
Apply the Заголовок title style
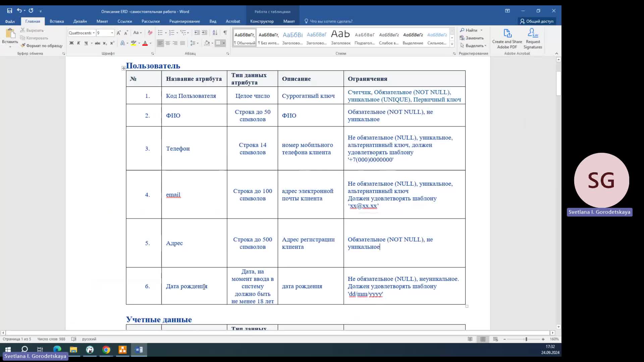pos(341,38)
